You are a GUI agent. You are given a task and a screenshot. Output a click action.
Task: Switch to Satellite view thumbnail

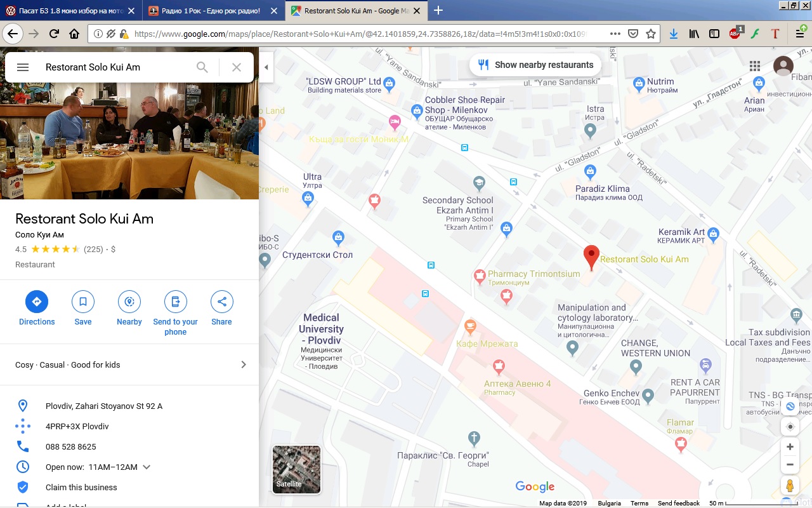click(x=296, y=469)
